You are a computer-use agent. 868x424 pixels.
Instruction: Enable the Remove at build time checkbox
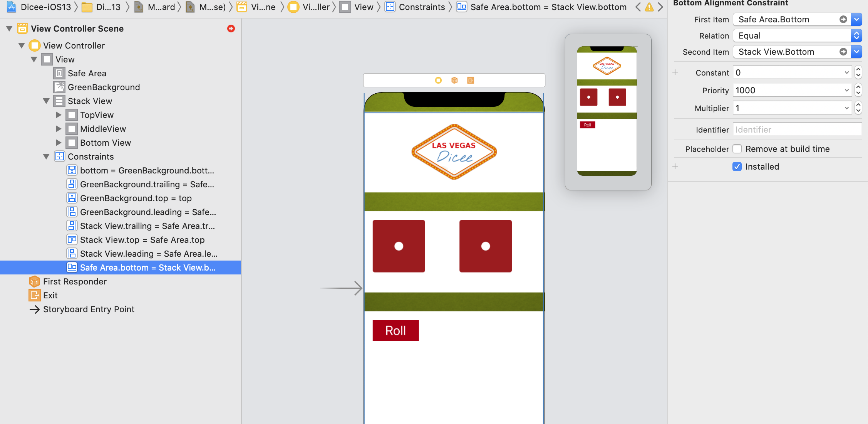pos(737,149)
